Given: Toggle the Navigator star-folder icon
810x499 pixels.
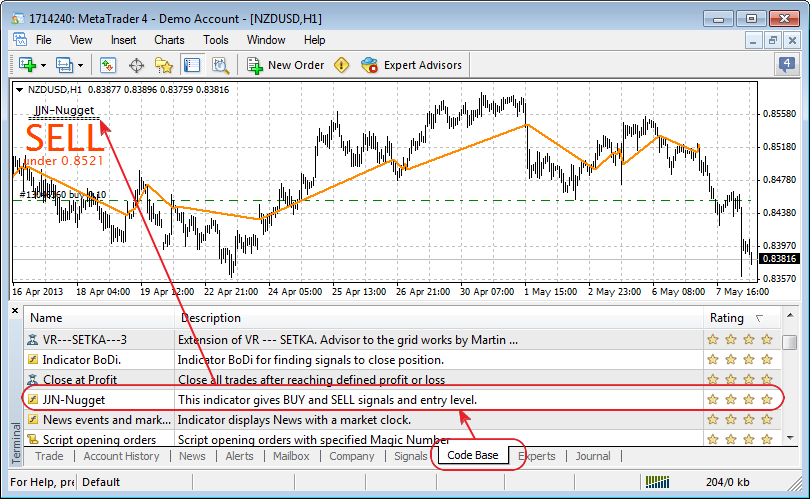Looking at the screenshot, I should pos(164,65).
